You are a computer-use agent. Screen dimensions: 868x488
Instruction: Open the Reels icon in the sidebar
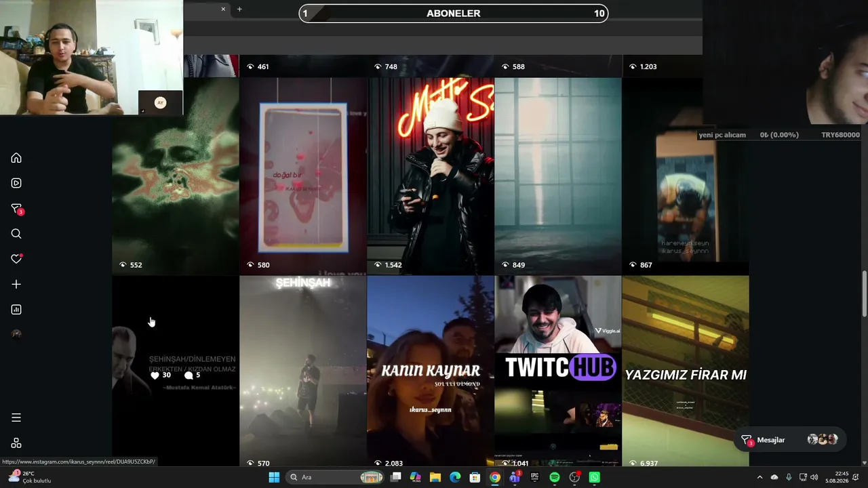pyautogui.click(x=16, y=183)
